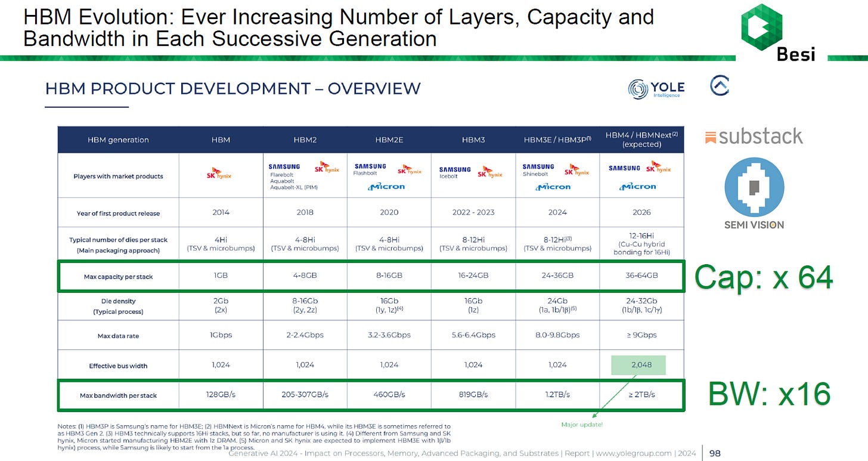The height and width of the screenshot is (461, 868).
Task: Click the "819GB/s" bandwidth value
Action: coord(473,395)
